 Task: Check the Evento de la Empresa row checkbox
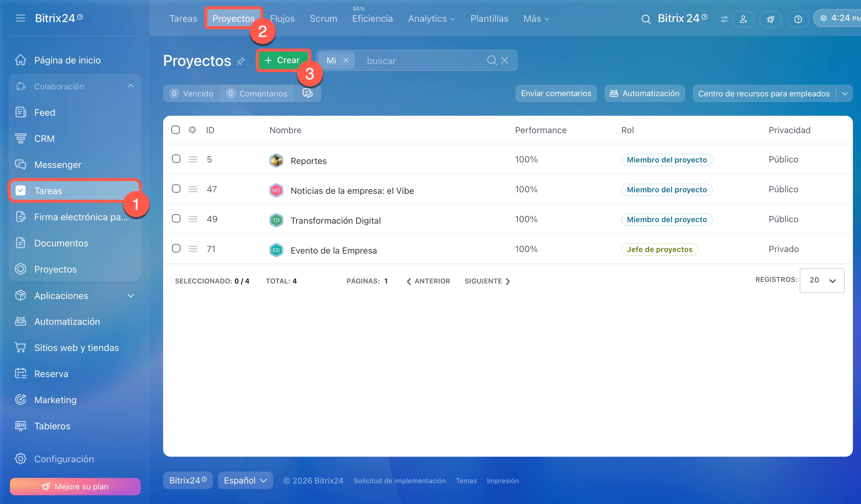click(176, 248)
